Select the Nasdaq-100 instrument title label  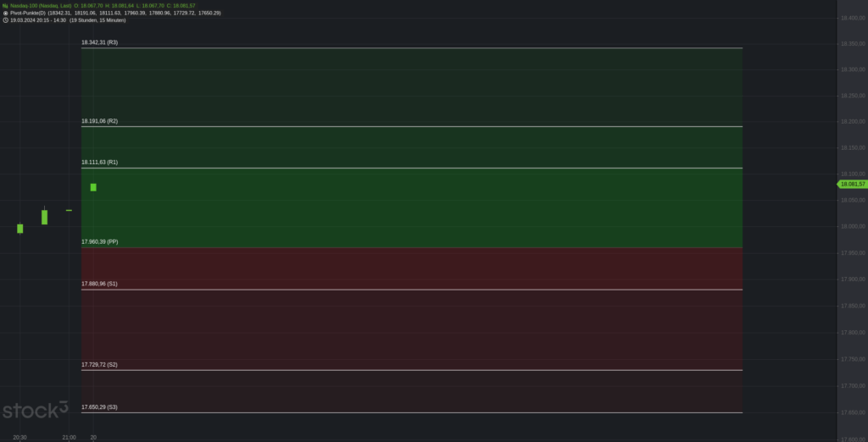[x=40, y=6]
